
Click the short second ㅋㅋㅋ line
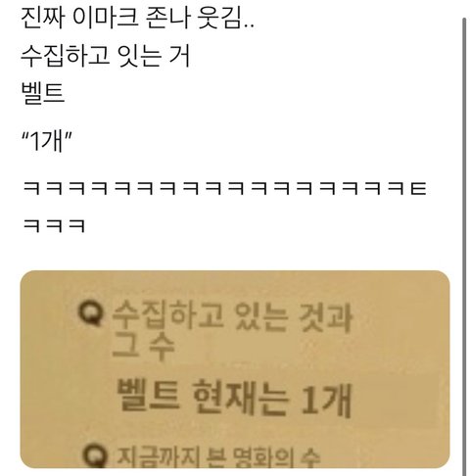(54, 225)
